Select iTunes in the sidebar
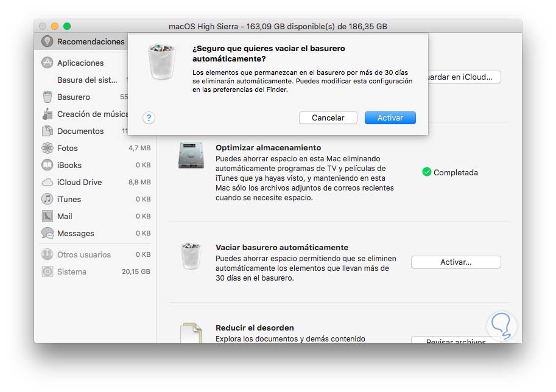This screenshot has width=556, height=392. (x=95, y=199)
